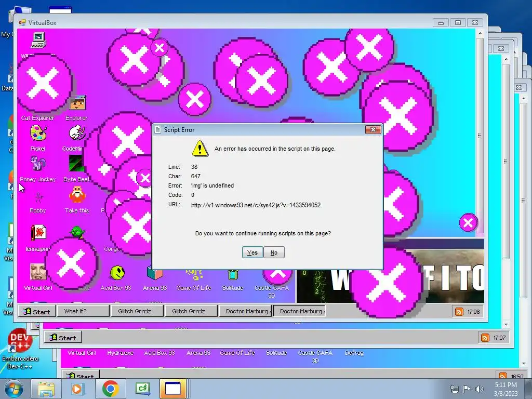Click the small X bubble left of dialog
This screenshot has height=399, width=532.
click(x=144, y=178)
